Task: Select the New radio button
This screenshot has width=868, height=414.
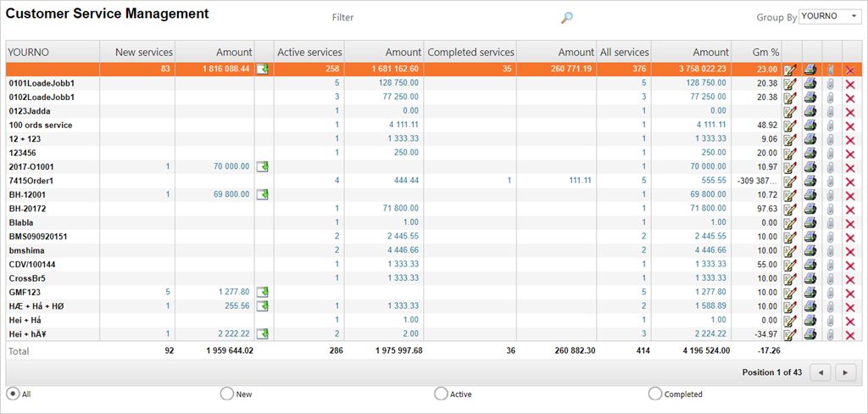Action: tap(226, 394)
